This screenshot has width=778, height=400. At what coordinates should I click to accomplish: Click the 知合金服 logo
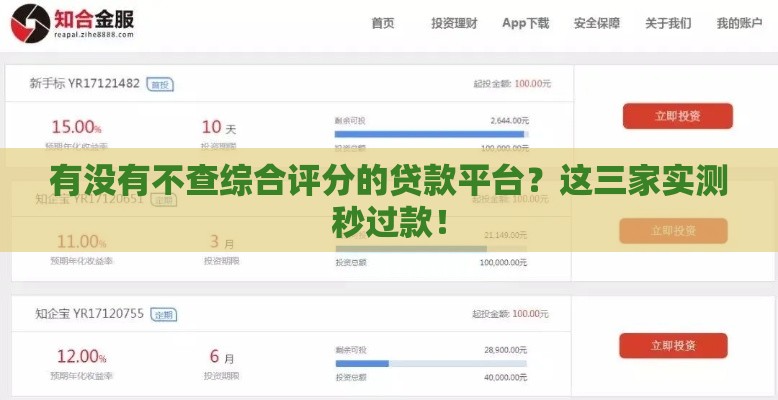(x=72, y=23)
